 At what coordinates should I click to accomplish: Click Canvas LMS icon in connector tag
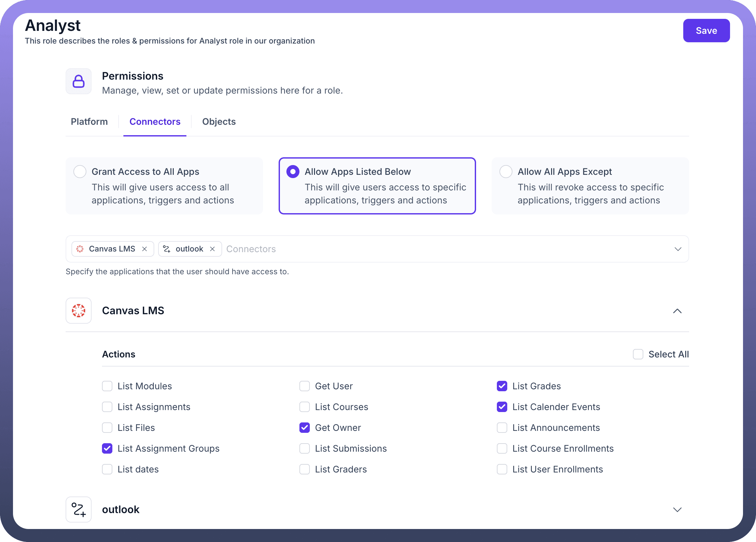tap(80, 249)
